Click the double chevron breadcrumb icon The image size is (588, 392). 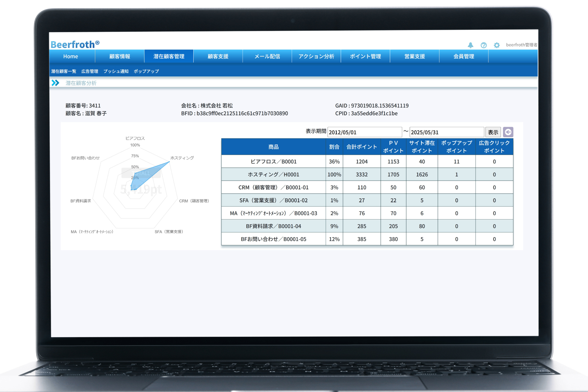(x=55, y=83)
